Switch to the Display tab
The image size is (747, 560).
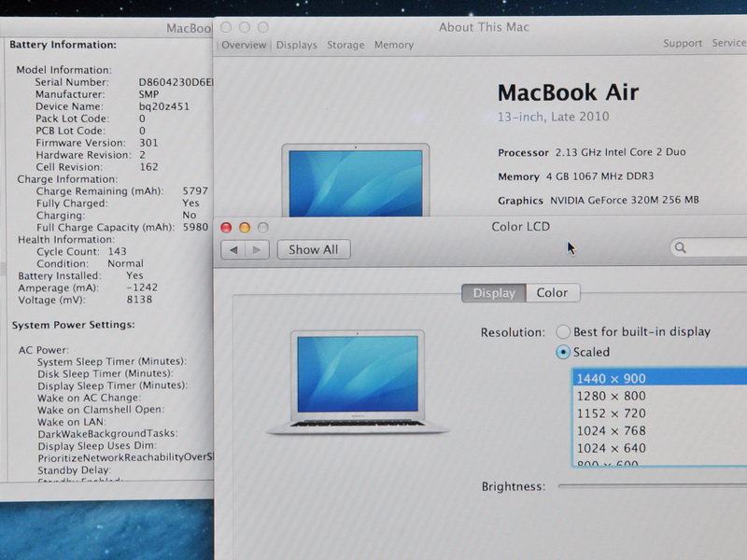tap(494, 293)
